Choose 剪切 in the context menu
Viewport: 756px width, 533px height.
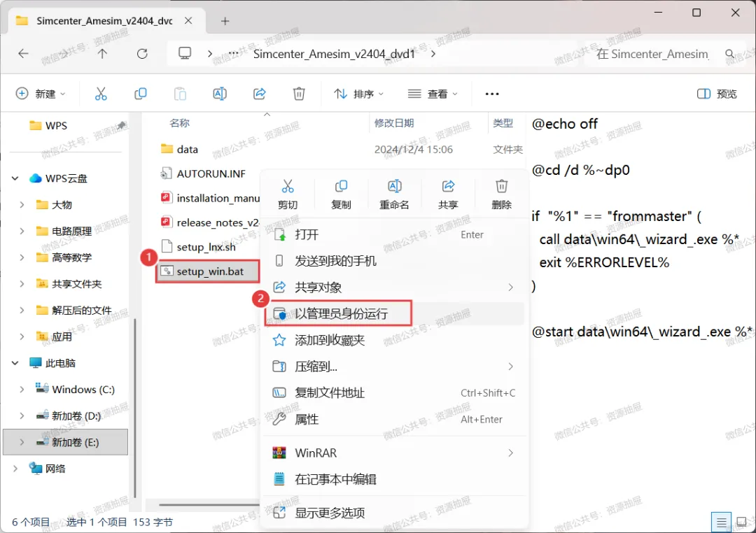(x=288, y=194)
